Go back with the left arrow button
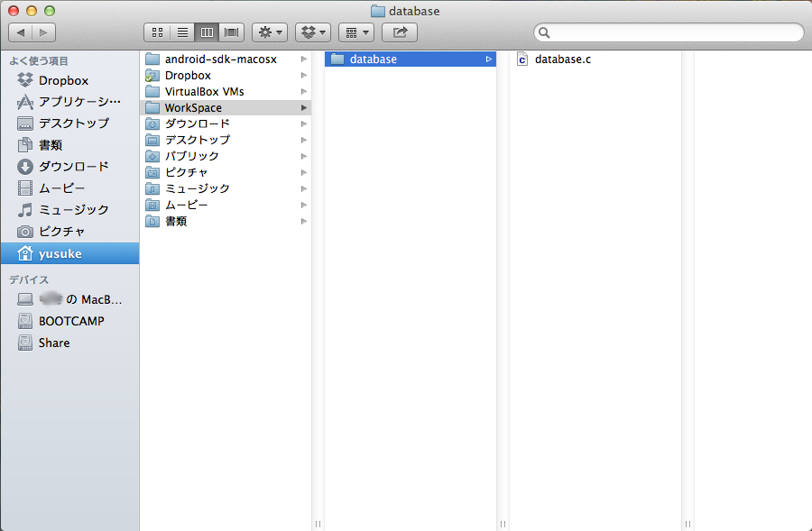The image size is (812, 531). point(21,32)
